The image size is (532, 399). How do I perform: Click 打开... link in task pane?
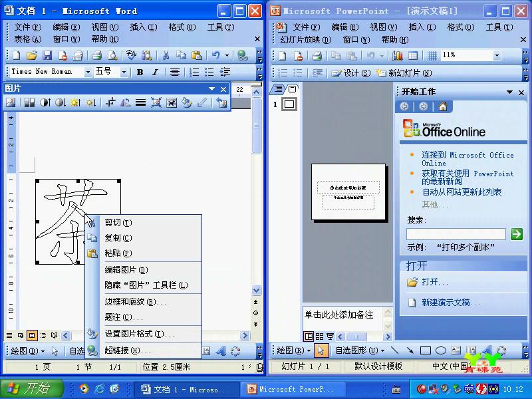click(435, 282)
